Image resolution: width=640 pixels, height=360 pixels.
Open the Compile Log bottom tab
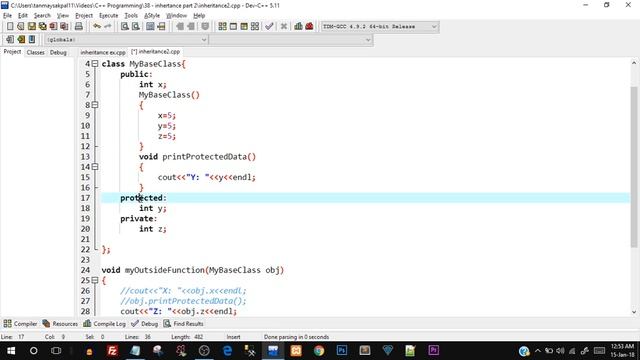[x=104, y=324]
